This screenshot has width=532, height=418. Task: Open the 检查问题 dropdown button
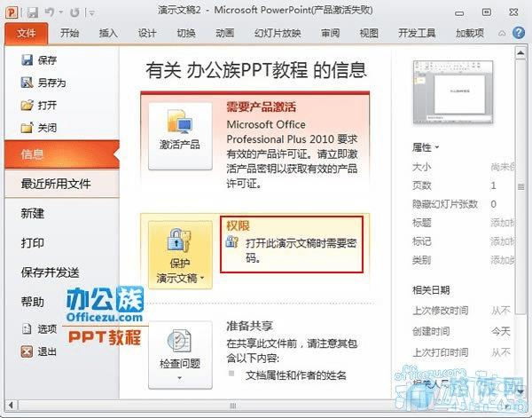[x=180, y=355]
